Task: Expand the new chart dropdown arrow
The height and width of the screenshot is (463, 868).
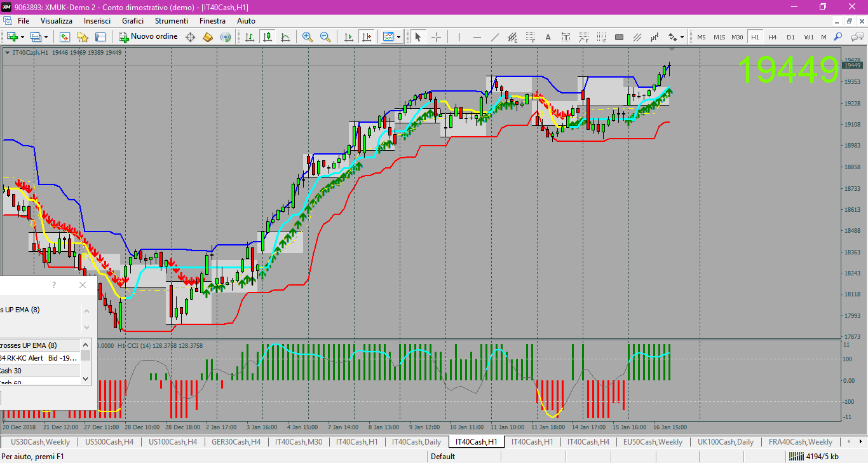Action: (x=22, y=37)
